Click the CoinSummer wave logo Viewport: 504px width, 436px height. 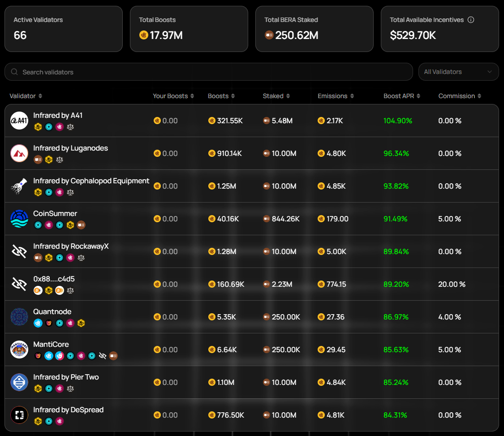(19, 219)
